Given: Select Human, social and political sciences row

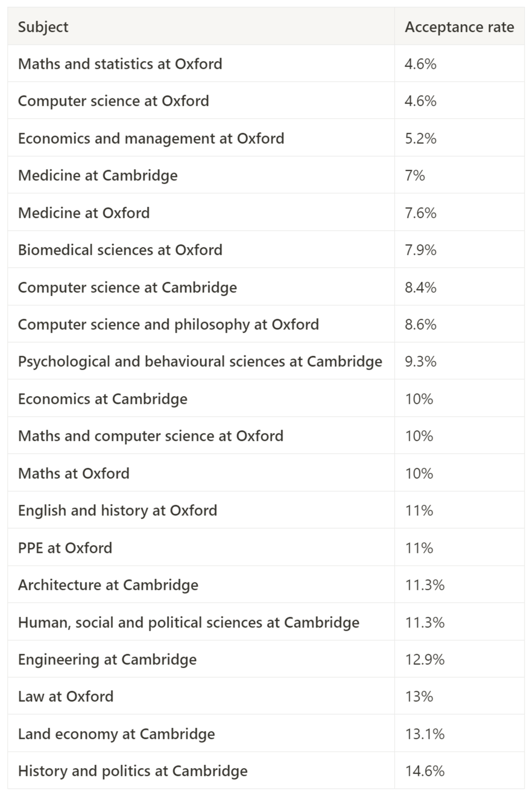Looking at the screenshot, I should tap(189, 622).
